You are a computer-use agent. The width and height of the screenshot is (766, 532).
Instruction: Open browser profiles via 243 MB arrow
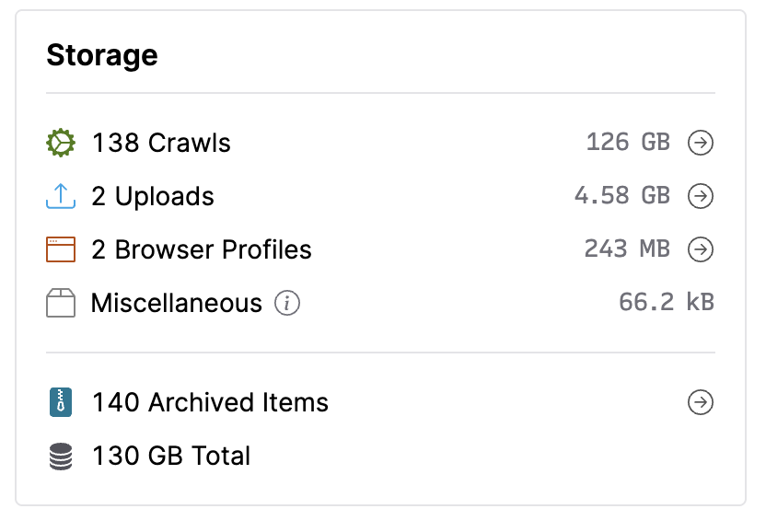(702, 249)
